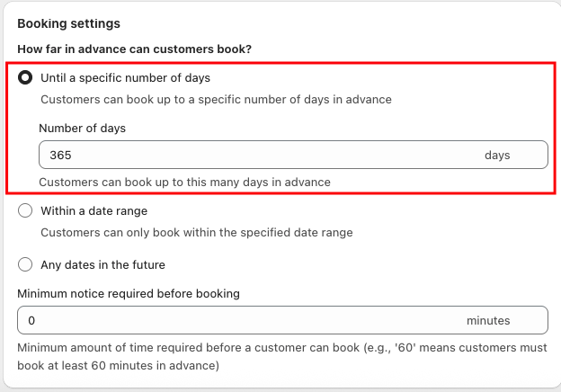The width and height of the screenshot is (561, 392).
Task: Click the 0 value in the minutes field
Action: tap(31, 320)
